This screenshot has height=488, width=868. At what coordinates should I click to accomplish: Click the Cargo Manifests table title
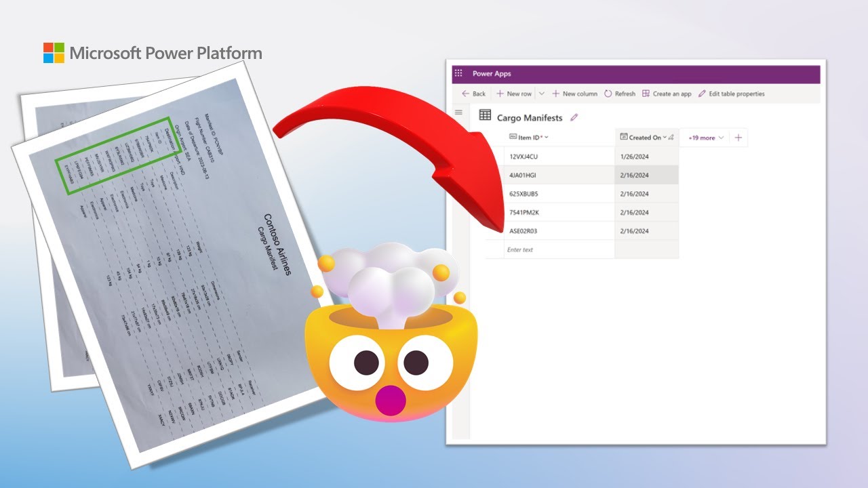[x=530, y=118]
